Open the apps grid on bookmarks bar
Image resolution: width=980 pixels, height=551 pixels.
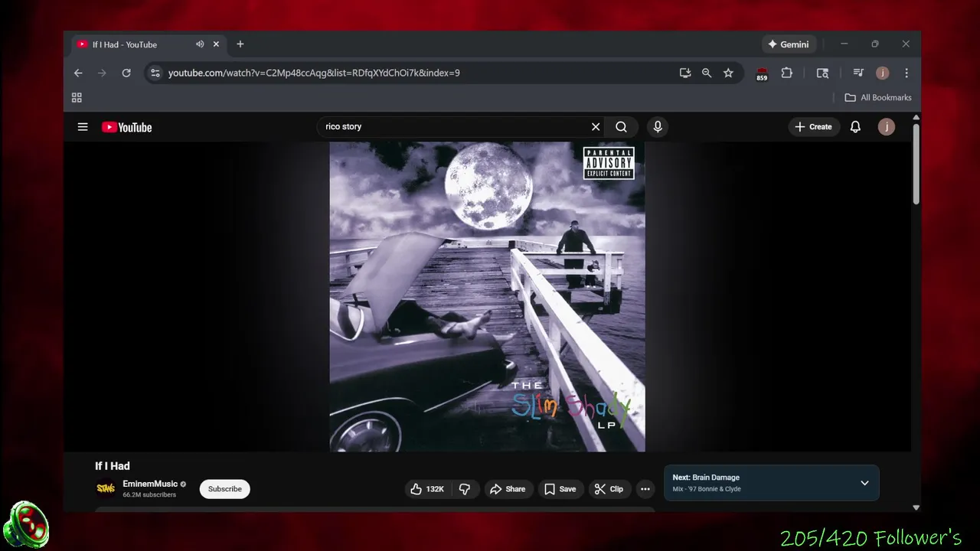point(77,98)
